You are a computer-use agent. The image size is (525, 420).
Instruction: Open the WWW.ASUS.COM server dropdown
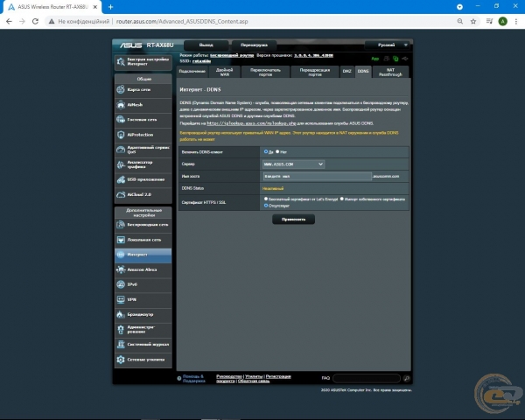tap(294, 164)
